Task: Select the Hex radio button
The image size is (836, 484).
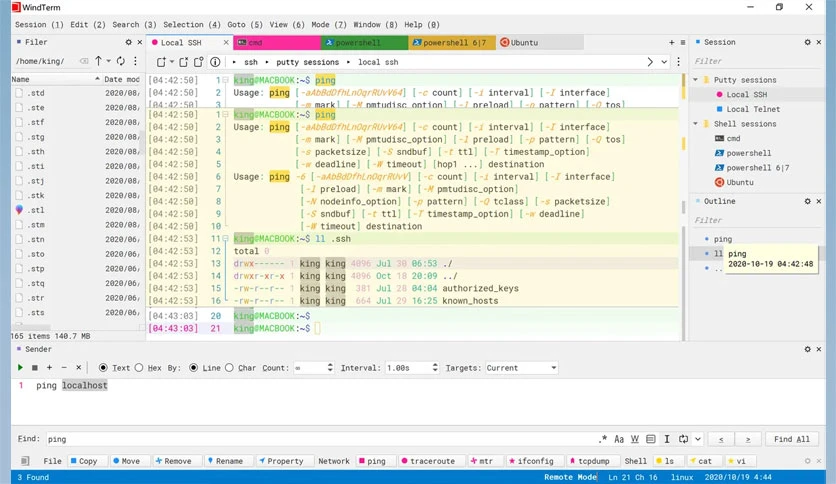Action: point(139,368)
